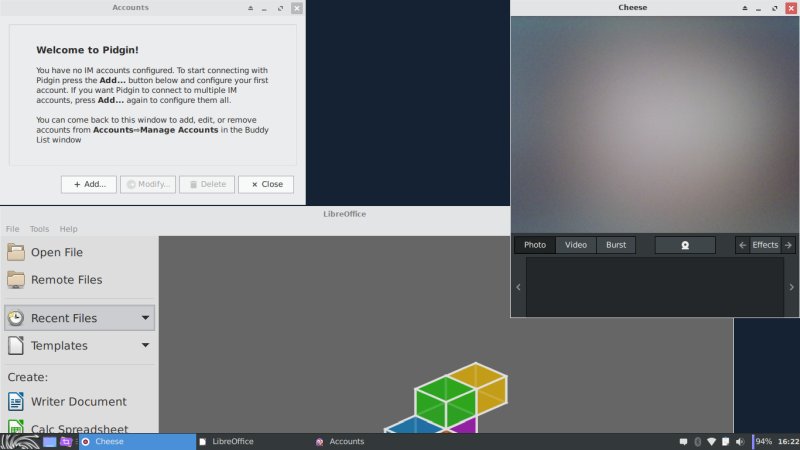Minimize the Cheese window
This screenshot has height=450, width=800.
[759, 8]
